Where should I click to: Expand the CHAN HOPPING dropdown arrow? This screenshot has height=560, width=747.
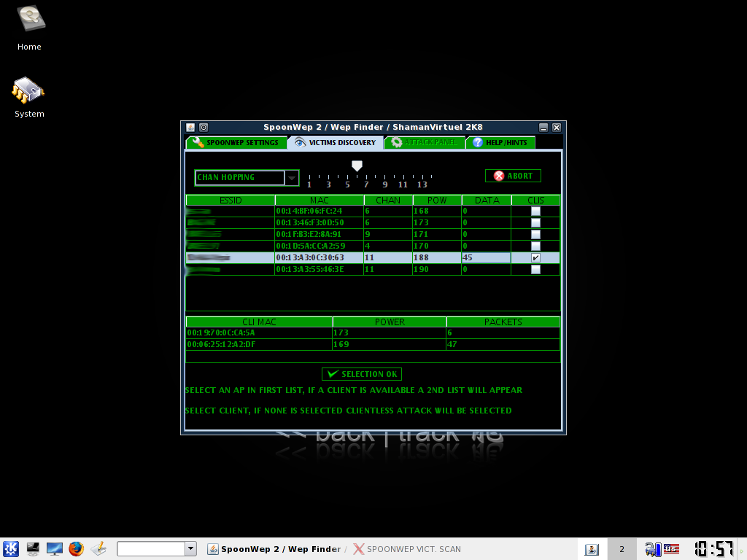[x=292, y=178]
